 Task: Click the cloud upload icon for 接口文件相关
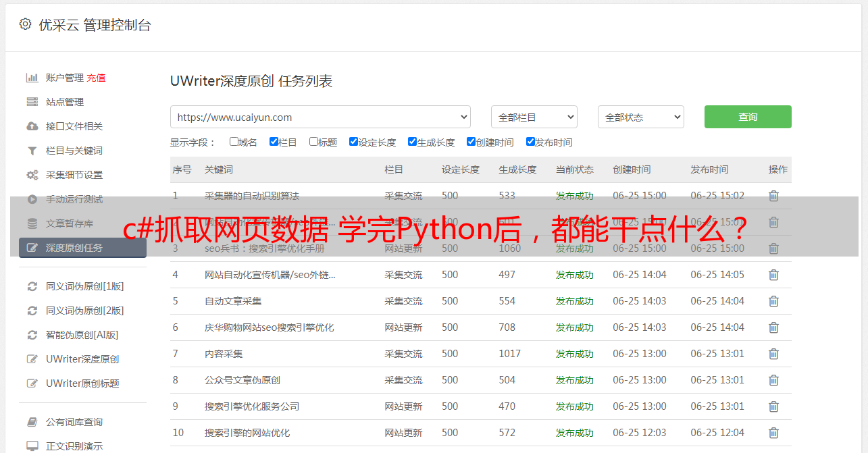point(32,126)
